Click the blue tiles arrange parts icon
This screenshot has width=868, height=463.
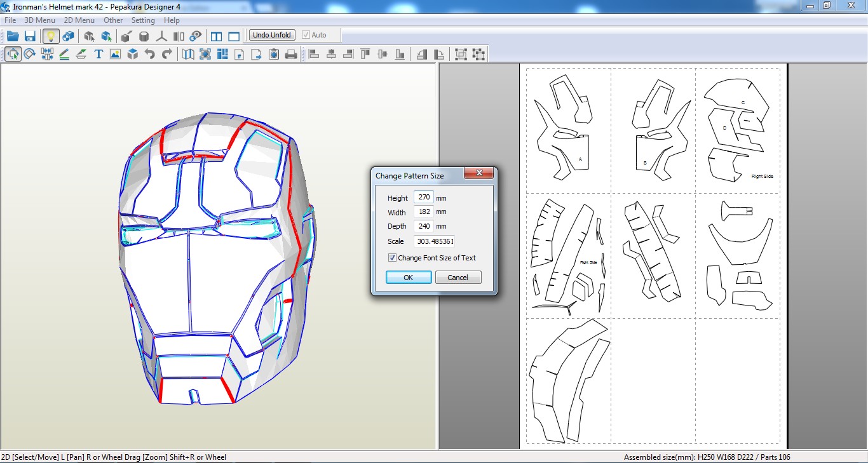[x=222, y=54]
